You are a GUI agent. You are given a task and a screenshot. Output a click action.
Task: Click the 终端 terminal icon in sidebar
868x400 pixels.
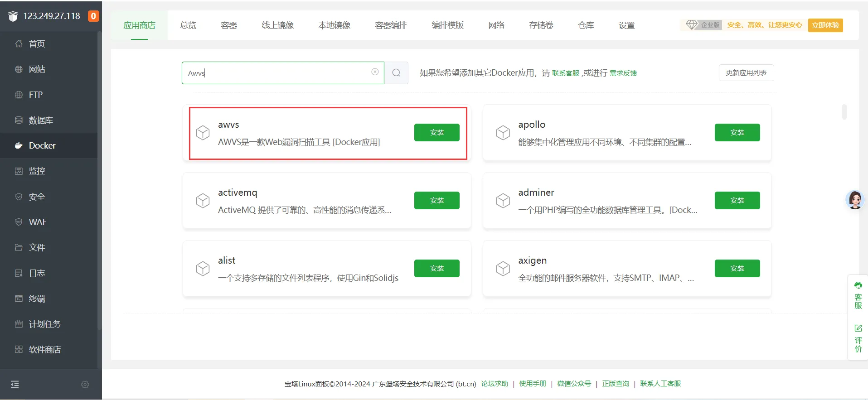(x=19, y=299)
